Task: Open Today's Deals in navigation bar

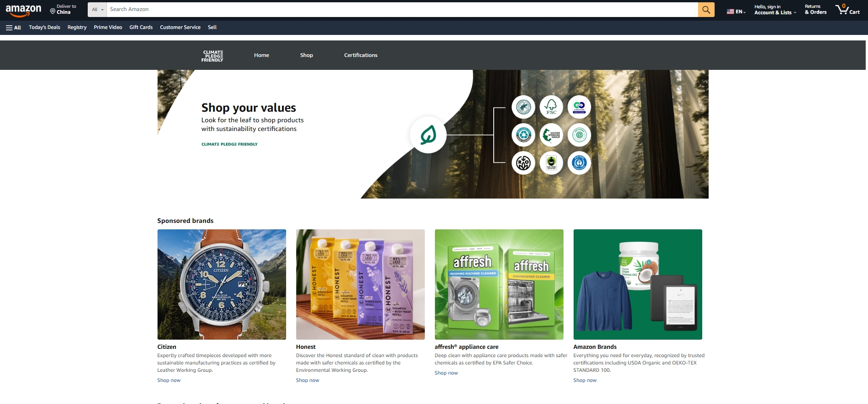Action: (x=45, y=28)
